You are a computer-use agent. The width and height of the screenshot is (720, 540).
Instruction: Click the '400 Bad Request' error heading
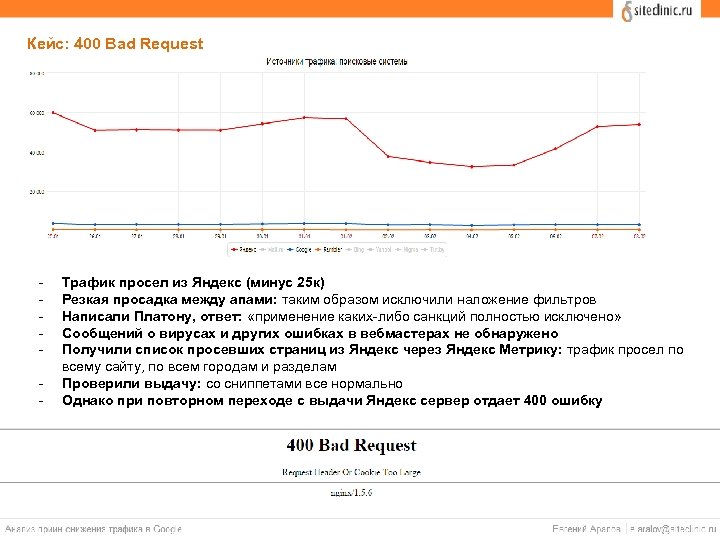click(x=351, y=445)
